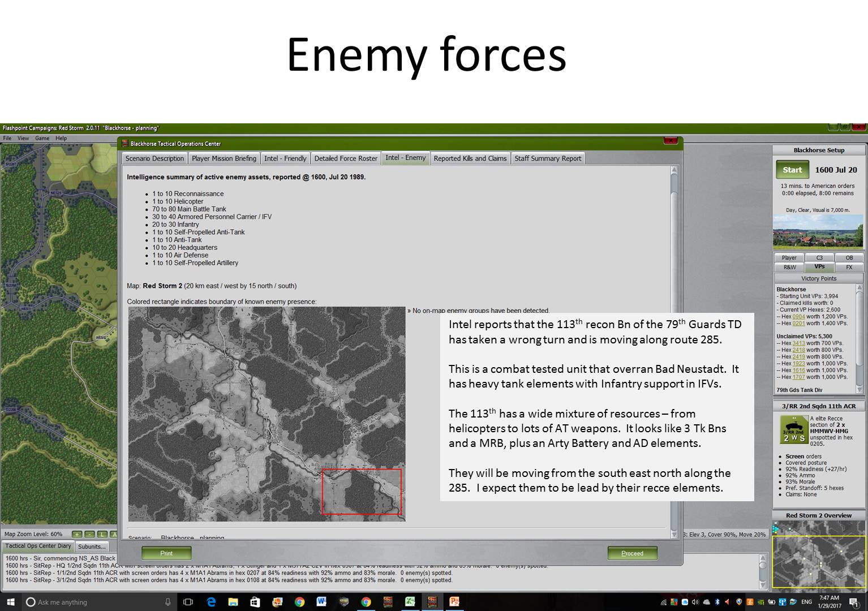
Task: Click the L map control button
Action: (102, 534)
